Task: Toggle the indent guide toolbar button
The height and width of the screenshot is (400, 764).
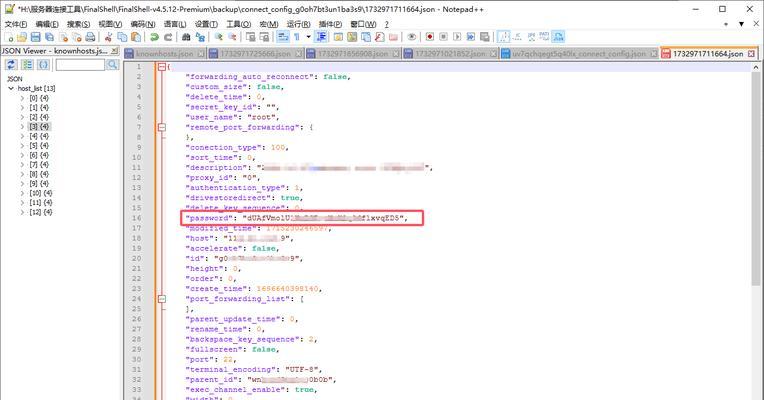Action: 321,37
